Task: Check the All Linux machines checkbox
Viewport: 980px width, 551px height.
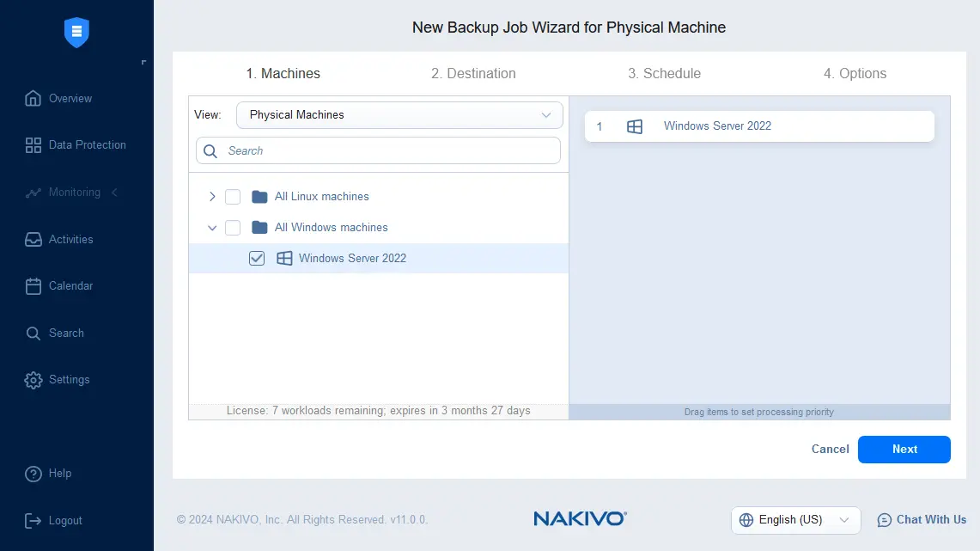Action: (233, 197)
